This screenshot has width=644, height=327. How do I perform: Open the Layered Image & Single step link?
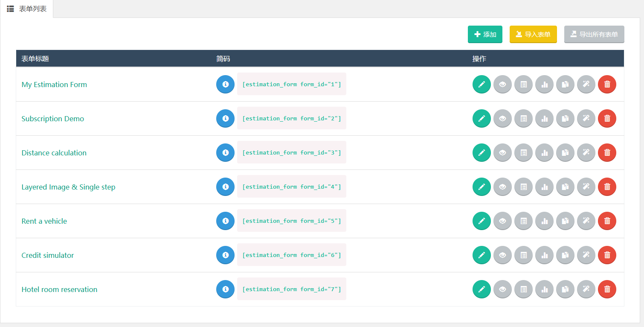coord(68,187)
